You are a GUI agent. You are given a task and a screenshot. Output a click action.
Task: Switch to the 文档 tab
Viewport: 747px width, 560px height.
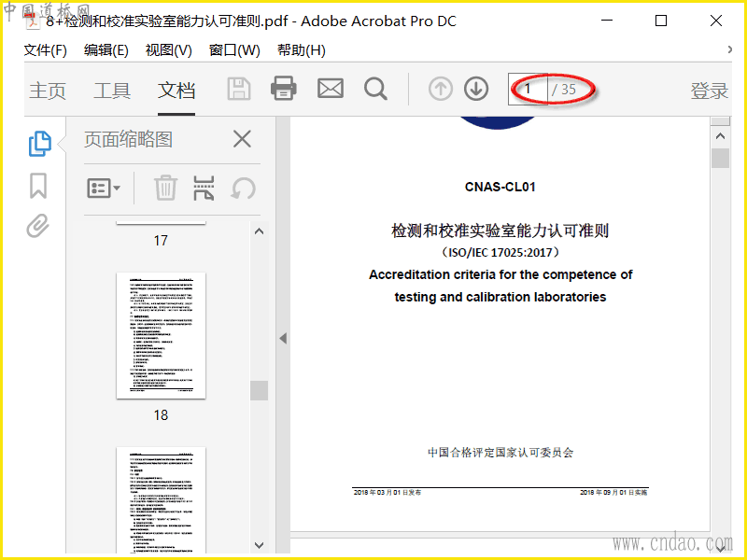pos(176,90)
